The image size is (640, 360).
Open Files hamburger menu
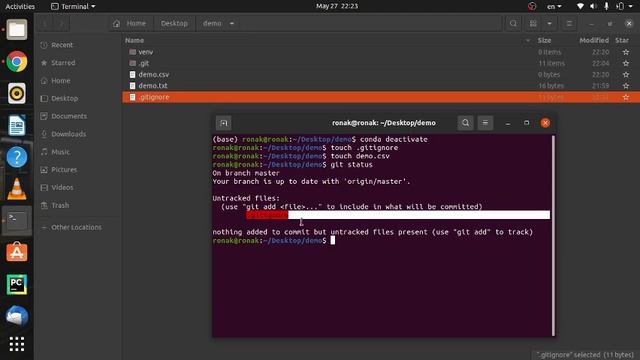pos(569,24)
